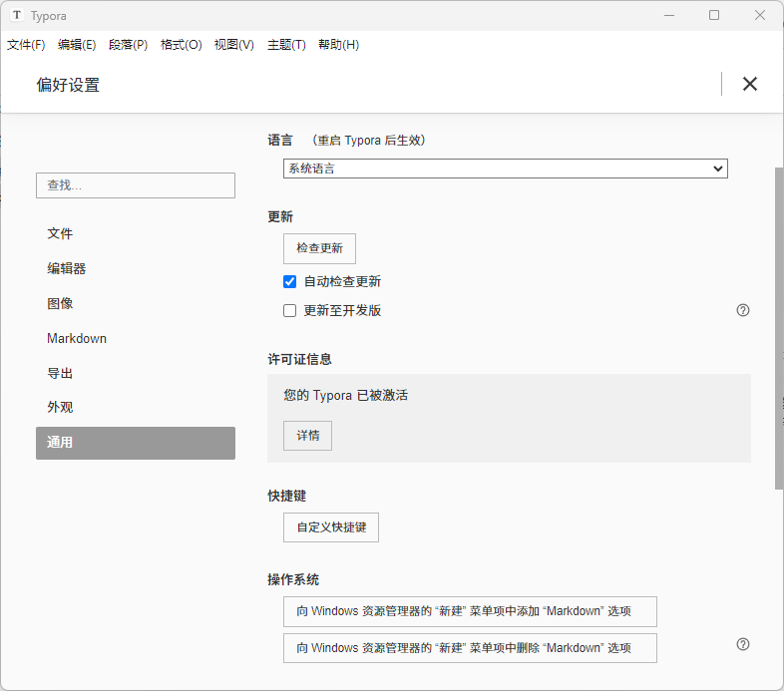Open the 主题(T) menu
Image resolution: width=784 pixels, height=691 pixels.
pyautogui.click(x=286, y=45)
